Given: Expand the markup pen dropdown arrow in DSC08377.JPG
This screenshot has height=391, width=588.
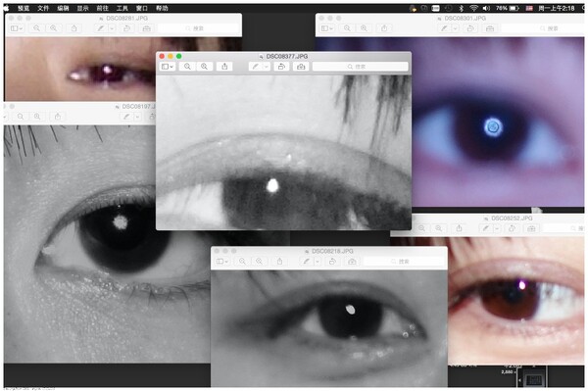Looking at the screenshot, I should pos(266,67).
